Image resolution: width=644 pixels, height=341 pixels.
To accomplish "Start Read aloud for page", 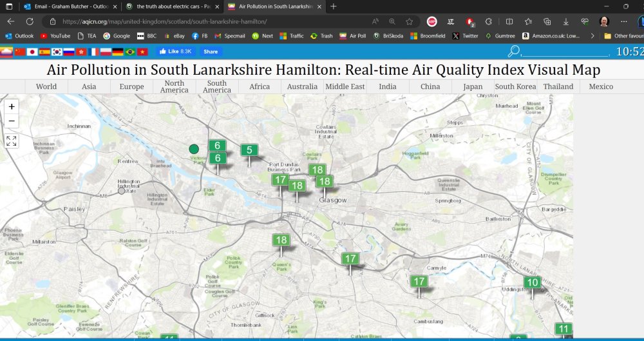I will 375,22.
